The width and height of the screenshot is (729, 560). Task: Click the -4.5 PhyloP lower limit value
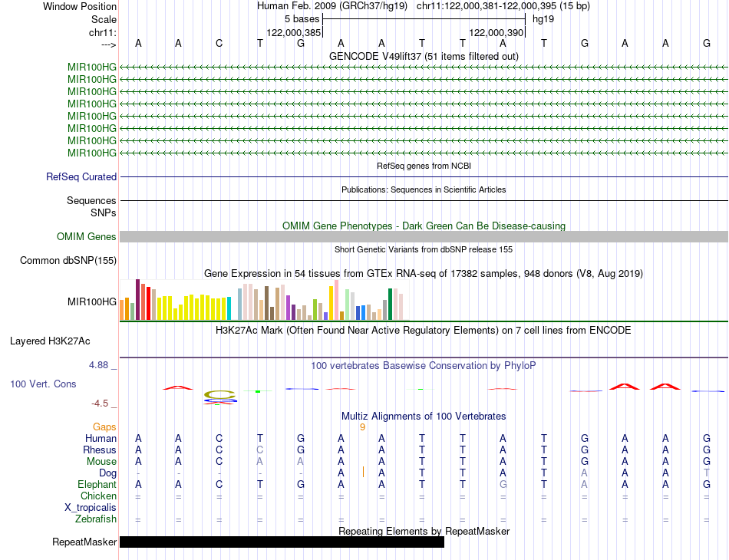[x=100, y=404]
